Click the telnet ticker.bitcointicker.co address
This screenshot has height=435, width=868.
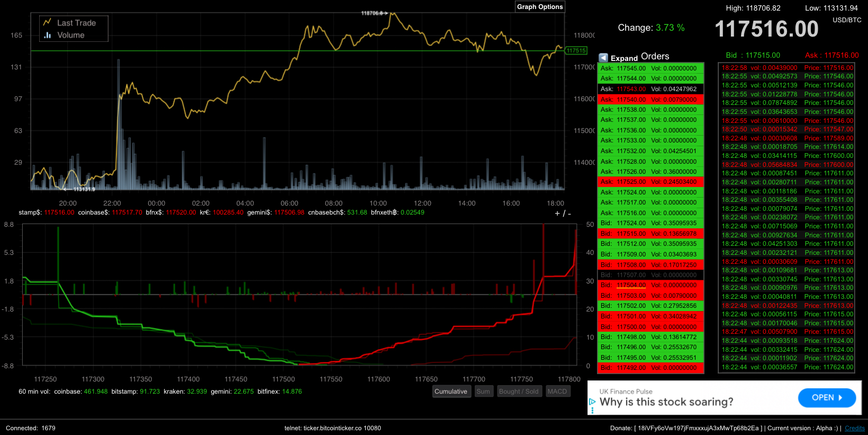[333, 428]
